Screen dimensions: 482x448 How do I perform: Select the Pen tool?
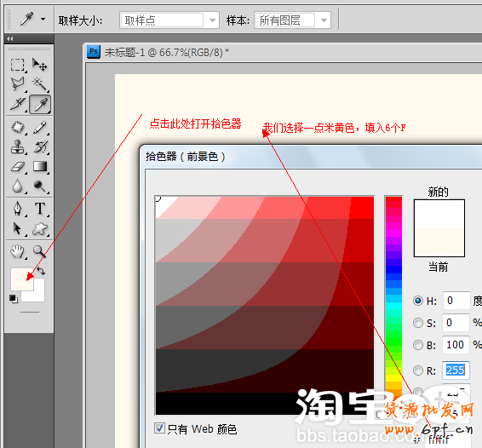18,209
